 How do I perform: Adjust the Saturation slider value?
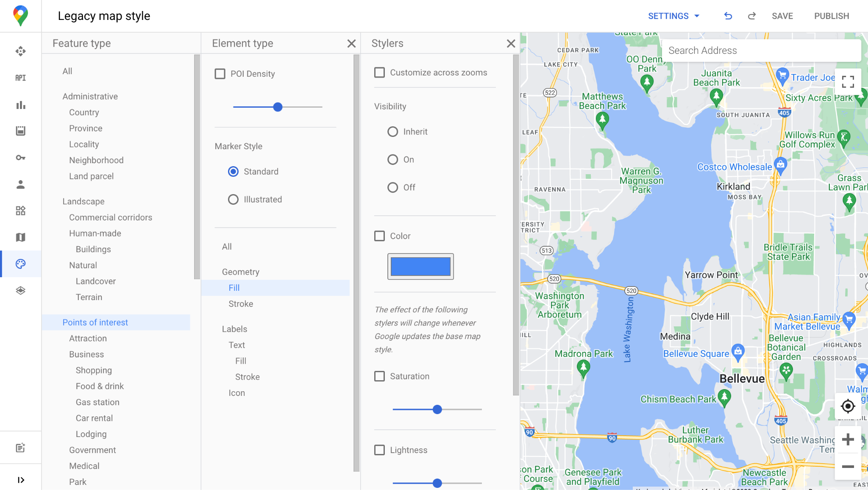437,409
